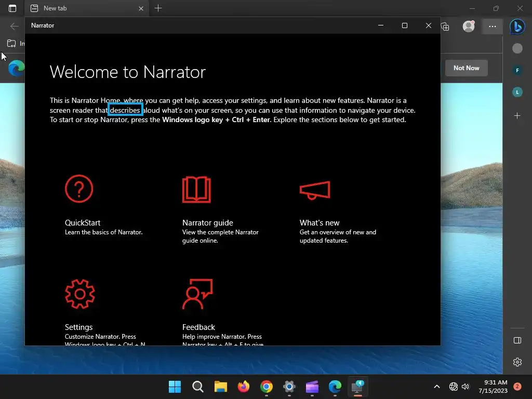Screen dimensions: 532x399
Task: Open the F sidebar app in Edge
Action: click(517, 70)
